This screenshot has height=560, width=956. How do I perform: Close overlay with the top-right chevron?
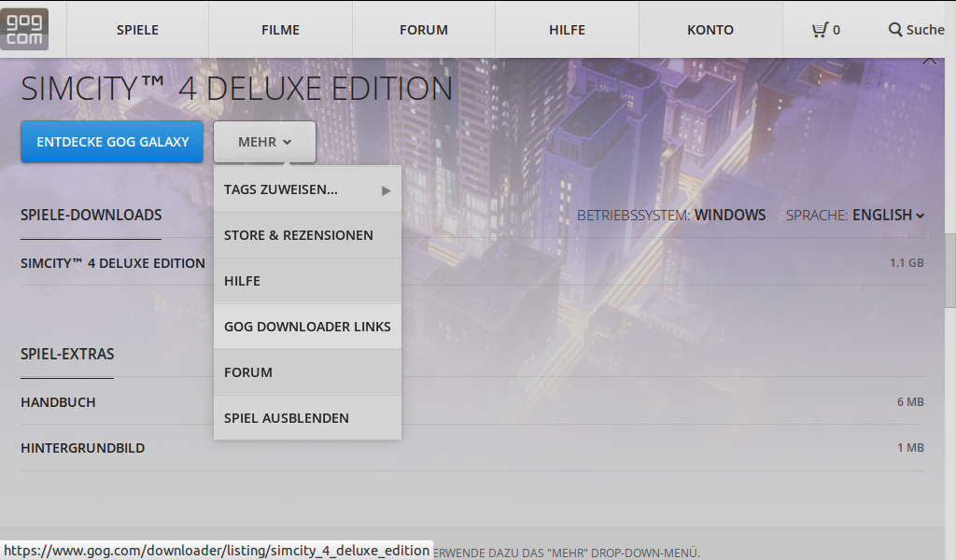coord(930,61)
